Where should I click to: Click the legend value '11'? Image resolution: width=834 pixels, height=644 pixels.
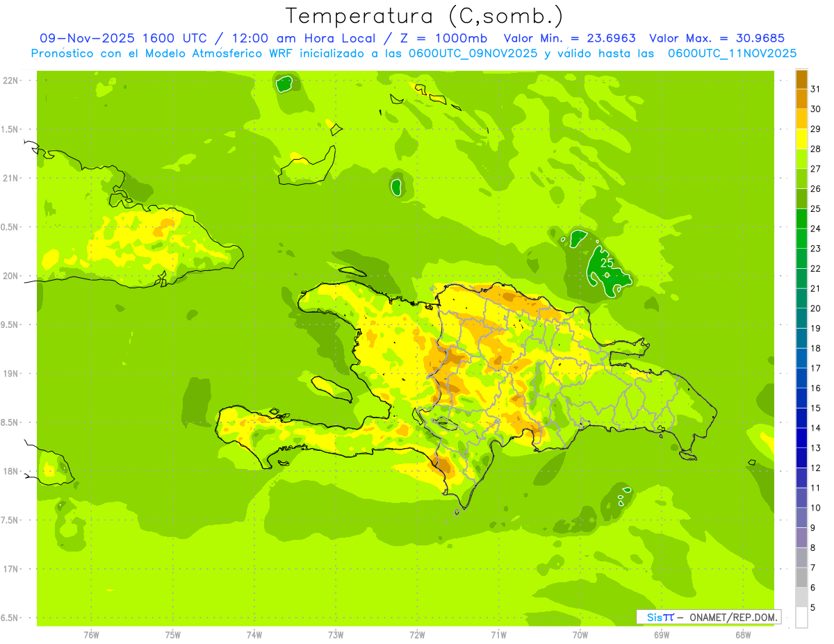(x=816, y=488)
